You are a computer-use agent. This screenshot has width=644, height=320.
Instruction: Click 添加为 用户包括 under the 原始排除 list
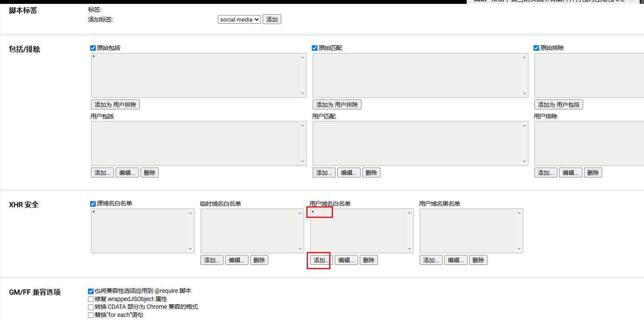coord(559,105)
